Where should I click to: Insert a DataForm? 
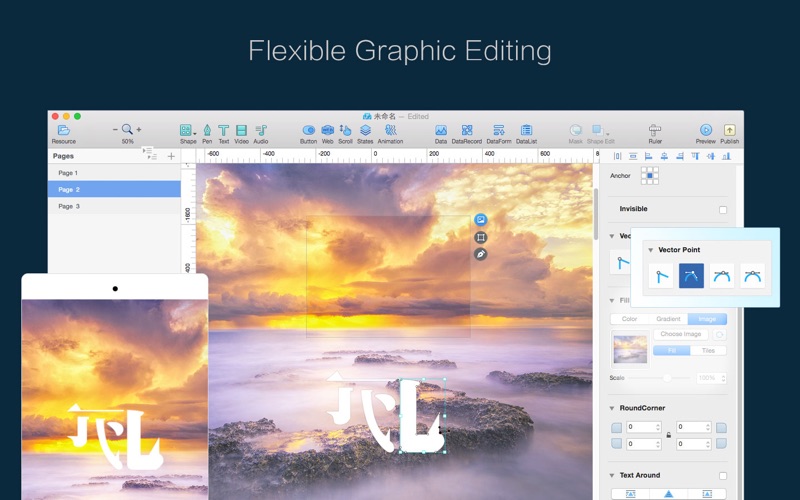pyautogui.click(x=498, y=134)
